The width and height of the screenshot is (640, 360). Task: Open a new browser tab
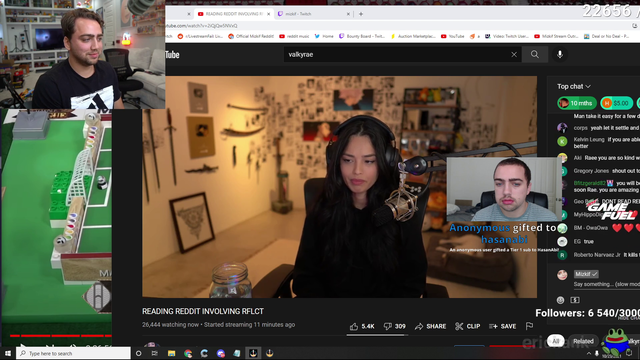point(361,14)
